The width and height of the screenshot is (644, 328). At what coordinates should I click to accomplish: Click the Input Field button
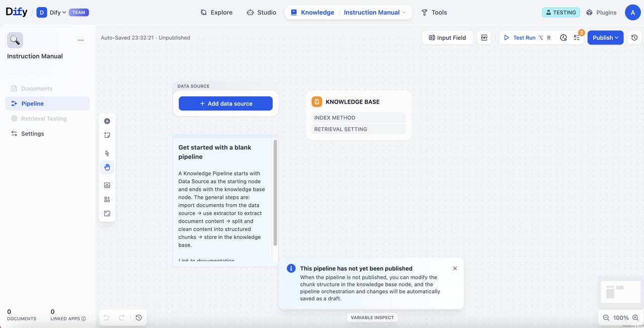447,38
